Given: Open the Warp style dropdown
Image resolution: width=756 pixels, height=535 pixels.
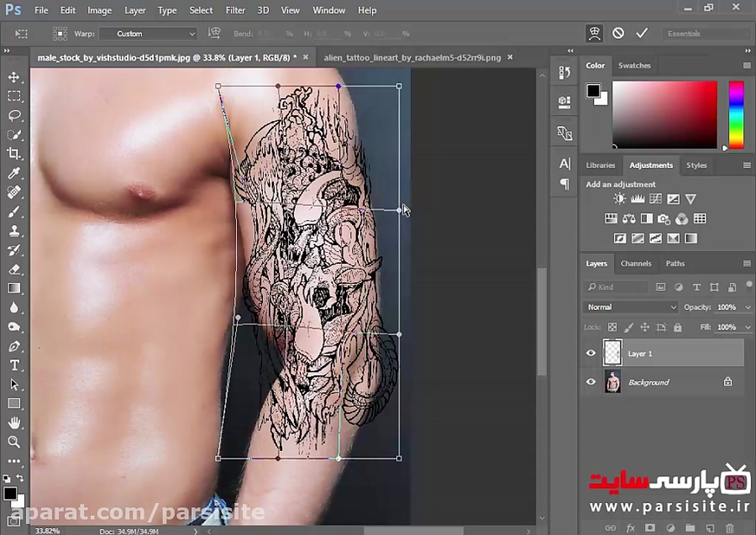Looking at the screenshot, I should [148, 34].
